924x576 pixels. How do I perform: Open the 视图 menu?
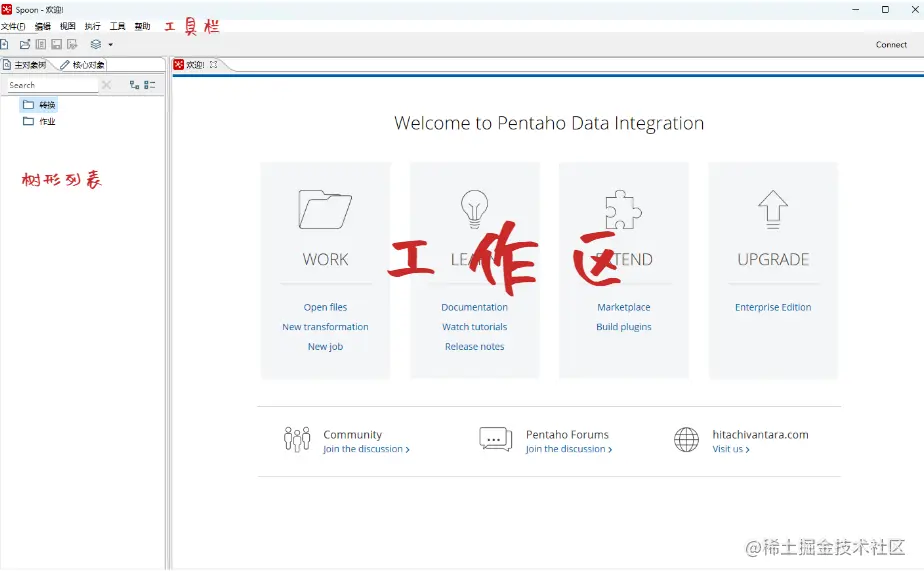pyautogui.click(x=68, y=27)
